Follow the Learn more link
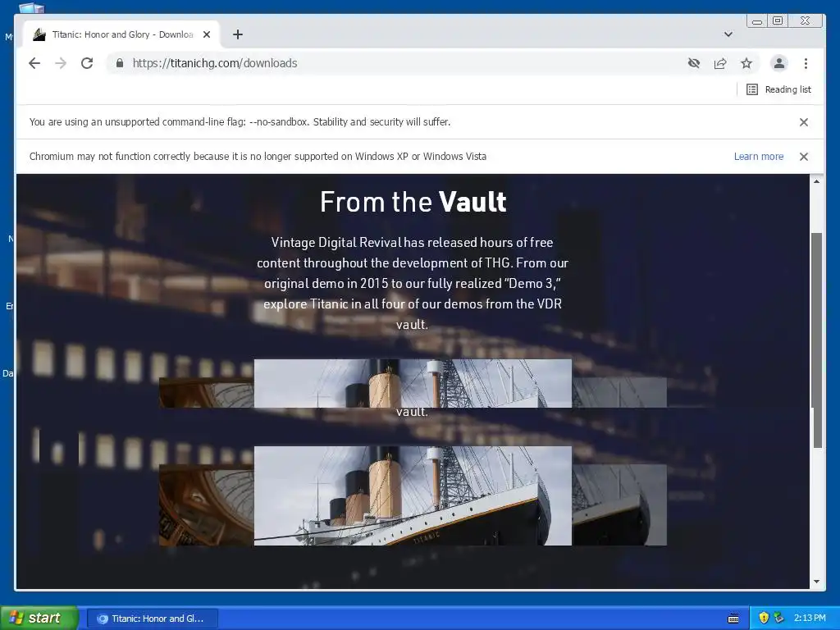The height and width of the screenshot is (630, 840). [x=759, y=157]
